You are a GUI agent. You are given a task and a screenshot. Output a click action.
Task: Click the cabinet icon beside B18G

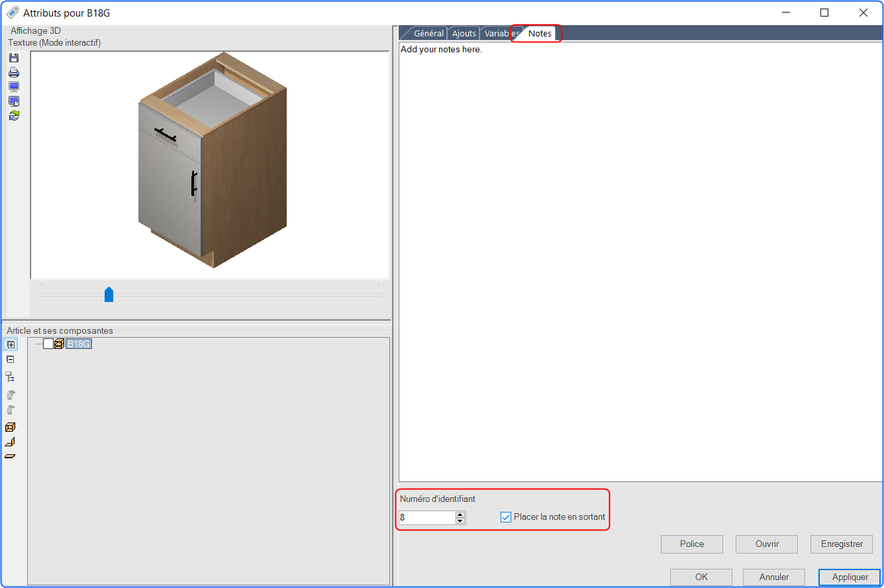(59, 344)
